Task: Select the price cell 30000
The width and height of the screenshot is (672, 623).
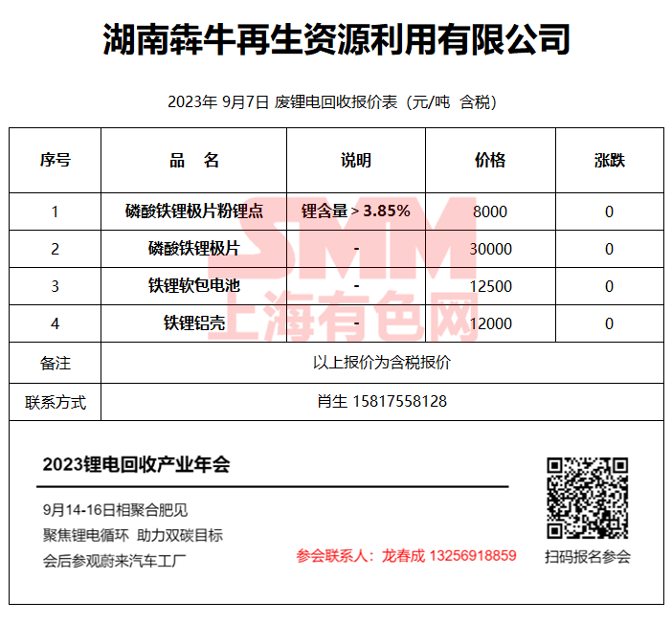Action: pyautogui.click(x=491, y=249)
